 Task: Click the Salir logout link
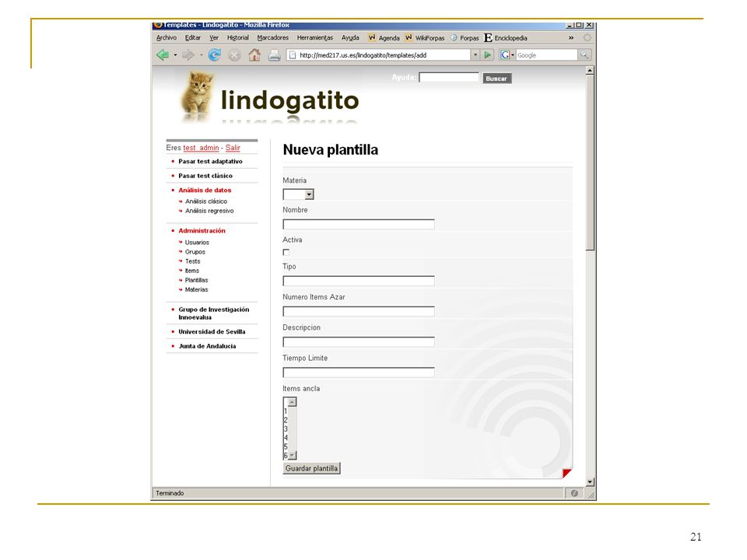pyautogui.click(x=233, y=148)
